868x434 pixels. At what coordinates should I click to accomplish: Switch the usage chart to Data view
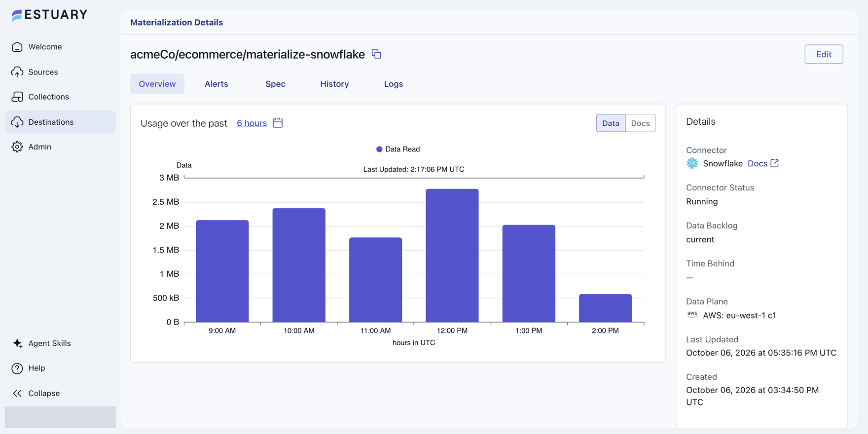(611, 123)
